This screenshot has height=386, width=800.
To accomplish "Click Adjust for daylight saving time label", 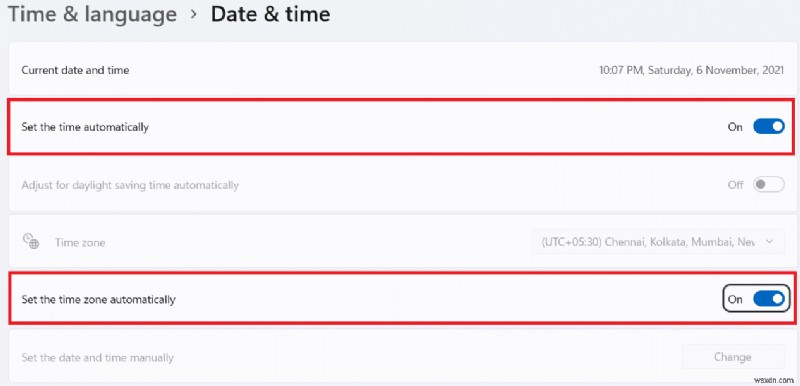I will pyautogui.click(x=130, y=185).
